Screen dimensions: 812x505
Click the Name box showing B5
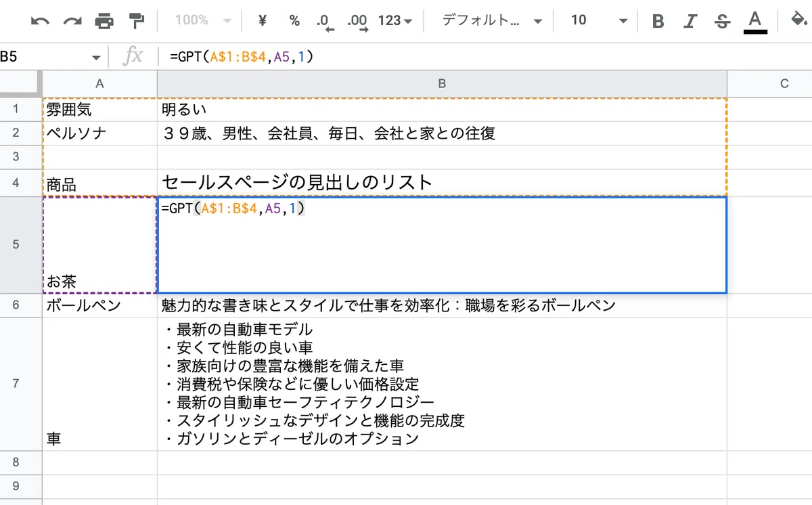click(43, 57)
